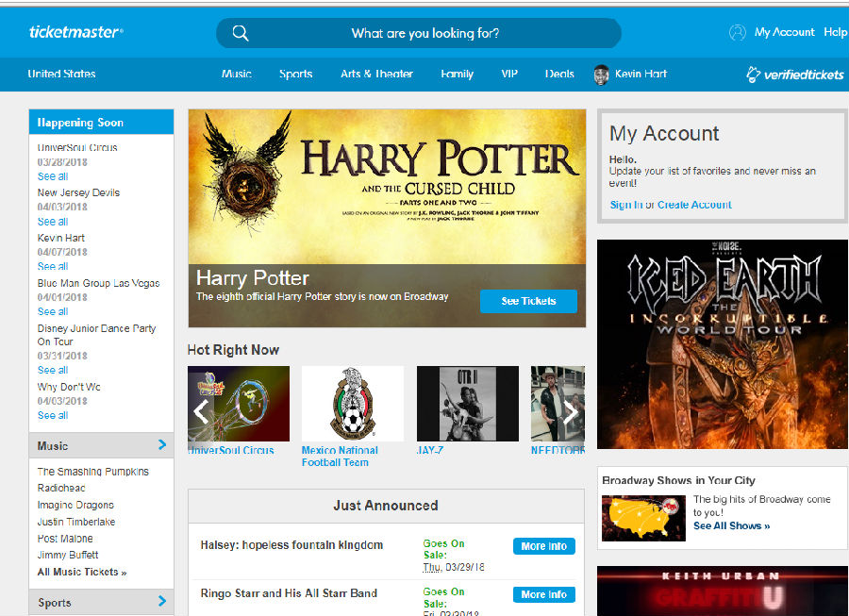
Task: Open Arts & Theater navigation menu
Action: (376, 75)
